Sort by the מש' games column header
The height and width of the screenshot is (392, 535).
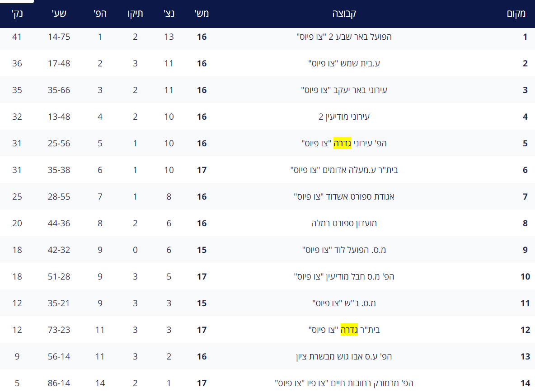click(x=202, y=13)
